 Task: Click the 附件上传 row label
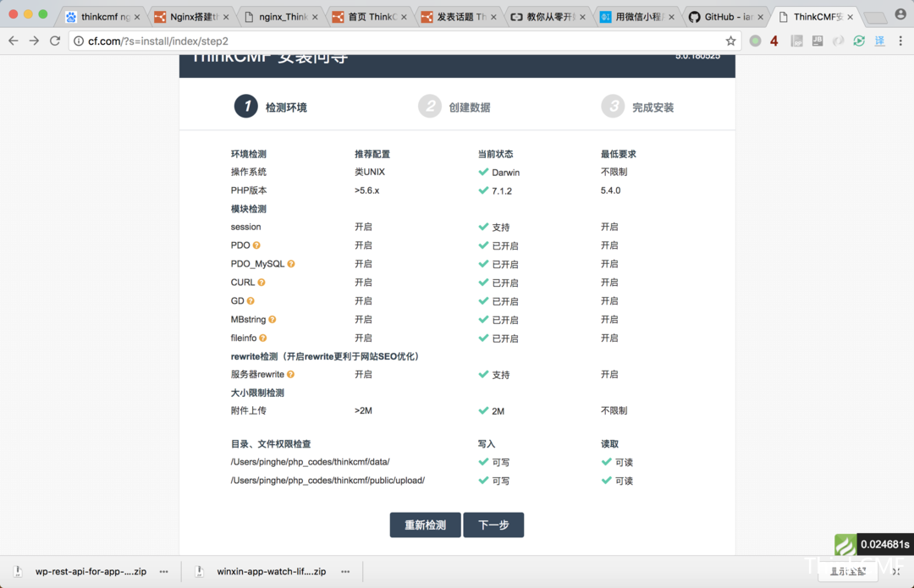[x=249, y=411]
